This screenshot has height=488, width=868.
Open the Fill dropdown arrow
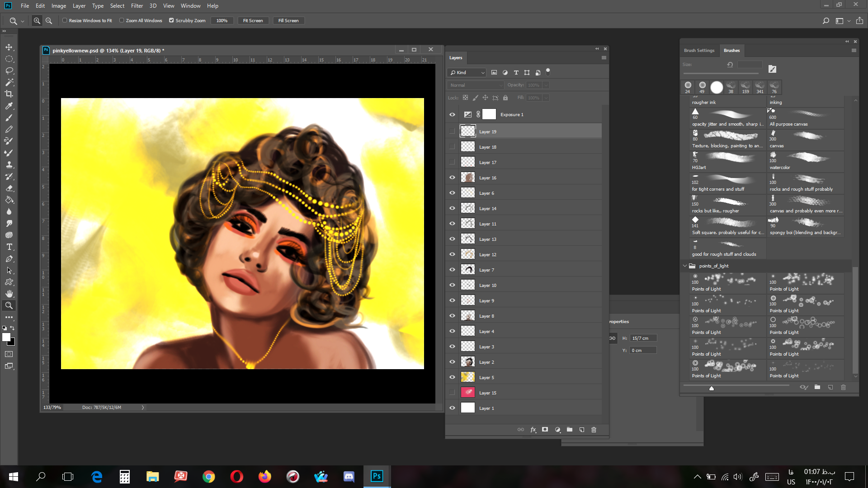pos(546,98)
